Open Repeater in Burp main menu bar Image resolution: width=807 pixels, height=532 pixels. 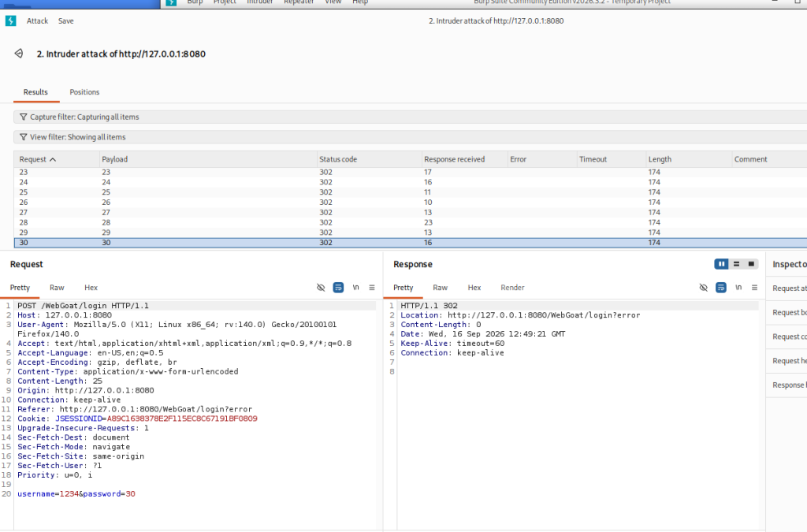299,2
